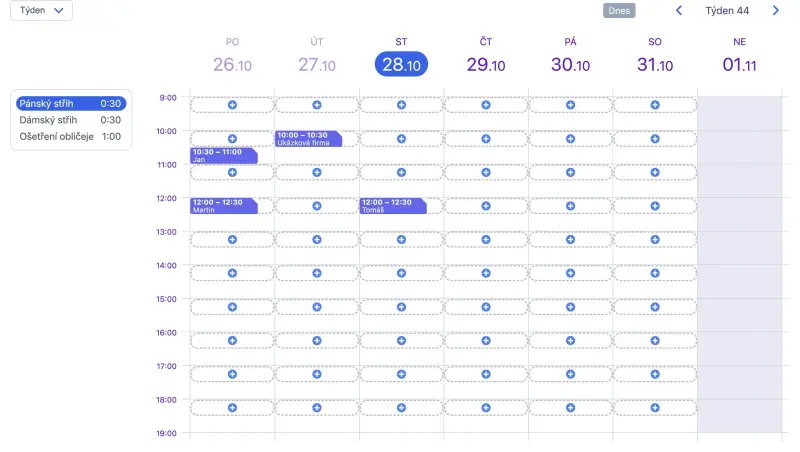Add booking at 18:00 on Saturday 31.10
This screenshot has width=800, height=452.
click(x=655, y=408)
